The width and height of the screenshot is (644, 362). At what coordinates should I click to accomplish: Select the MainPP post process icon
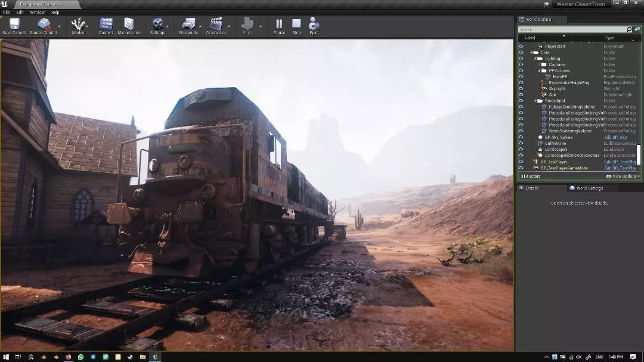point(548,76)
